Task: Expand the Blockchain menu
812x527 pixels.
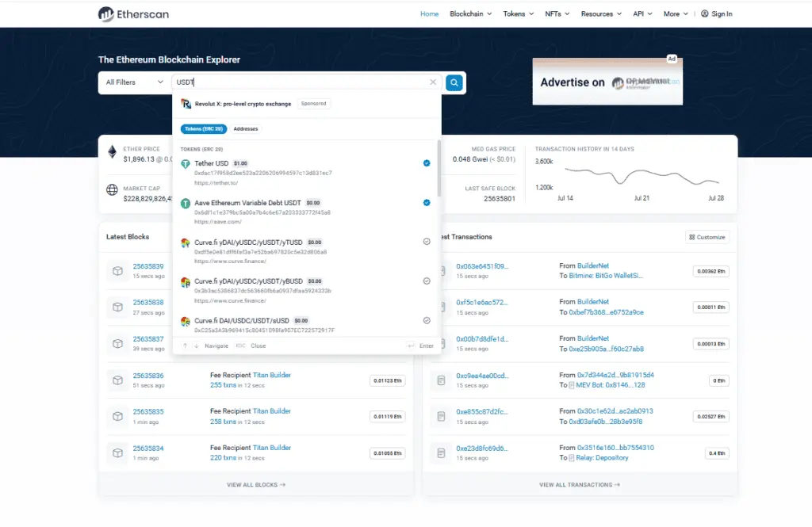Action: coord(471,14)
